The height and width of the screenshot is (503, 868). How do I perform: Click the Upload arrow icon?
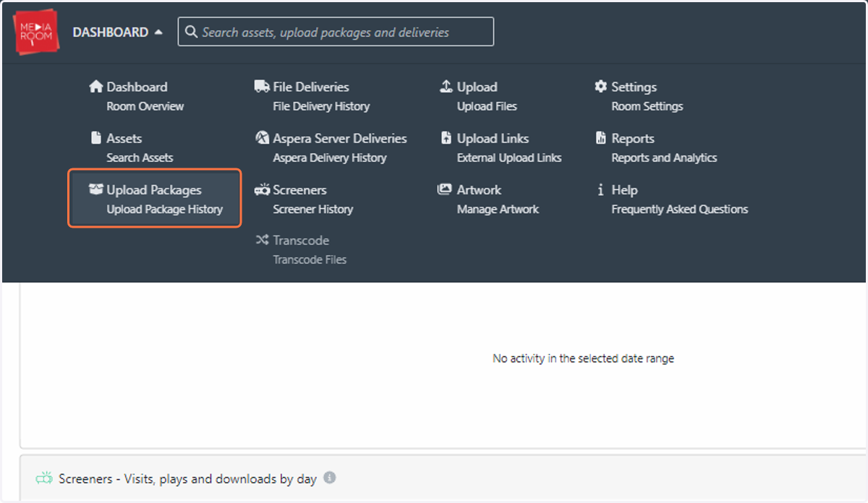pos(446,87)
